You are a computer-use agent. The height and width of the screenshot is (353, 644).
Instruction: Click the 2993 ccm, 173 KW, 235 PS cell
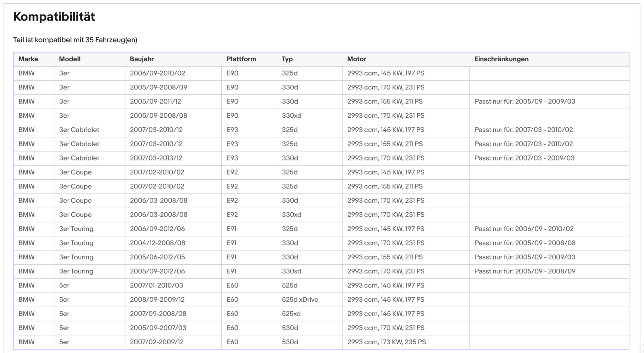[386, 342]
